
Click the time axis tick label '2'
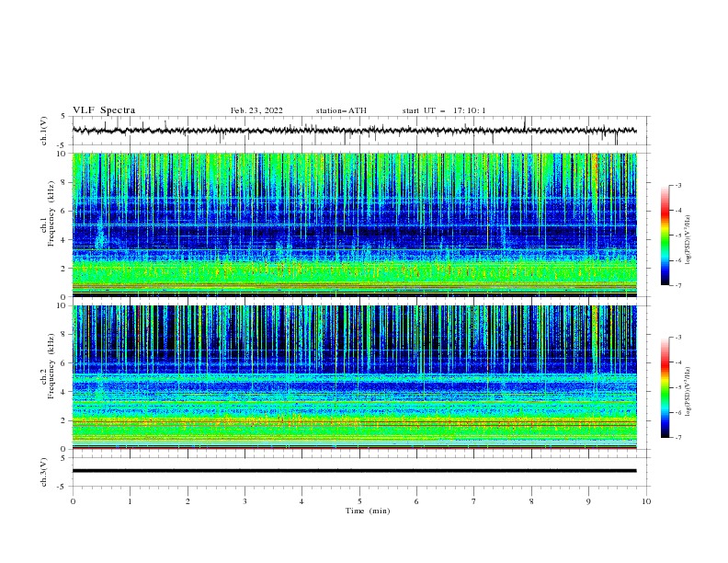tap(188, 501)
